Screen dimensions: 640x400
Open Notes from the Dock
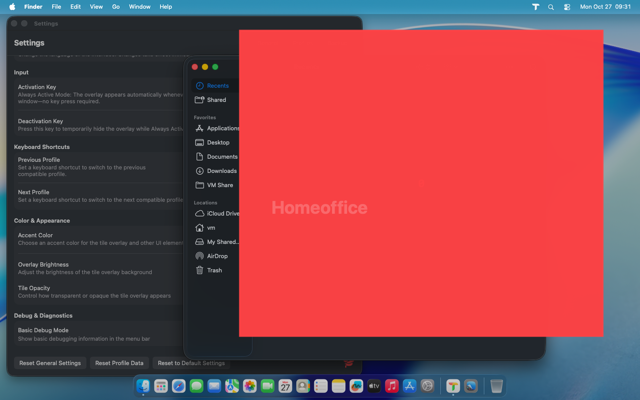click(x=338, y=386)
